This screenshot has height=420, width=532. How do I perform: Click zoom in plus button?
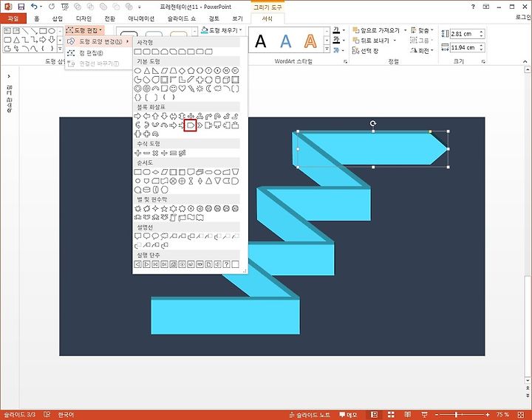click(488, 415)
